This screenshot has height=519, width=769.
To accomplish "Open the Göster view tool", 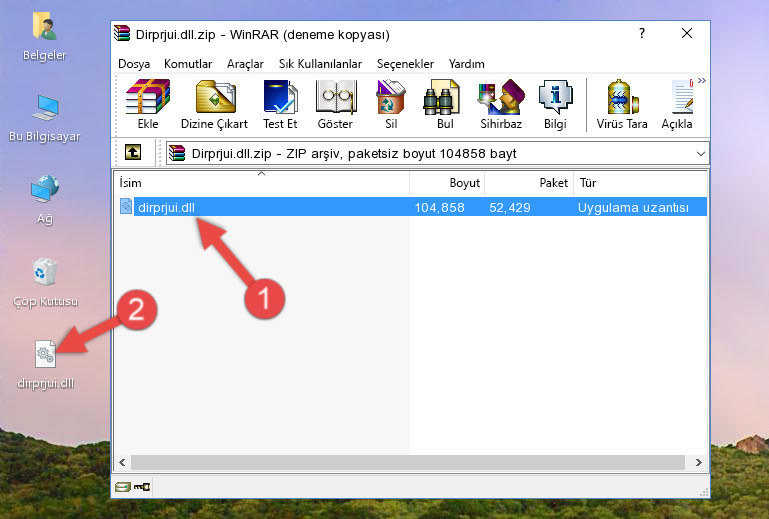I will point(335,104).
